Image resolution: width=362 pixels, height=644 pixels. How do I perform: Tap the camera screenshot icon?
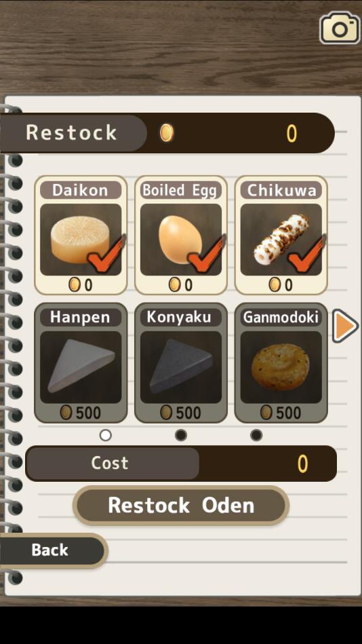click(x=340, y=28)
